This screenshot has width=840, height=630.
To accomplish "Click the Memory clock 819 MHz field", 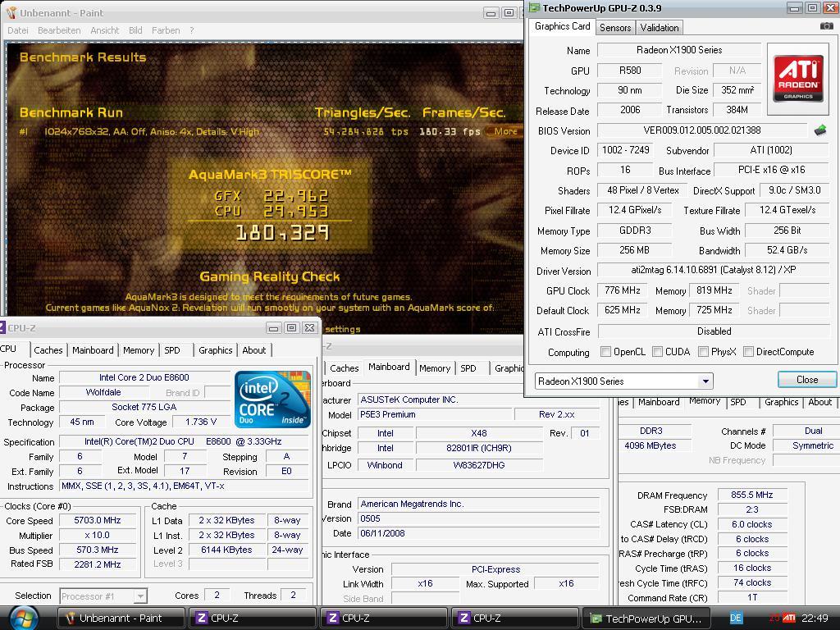I will [x=714, y=290].
